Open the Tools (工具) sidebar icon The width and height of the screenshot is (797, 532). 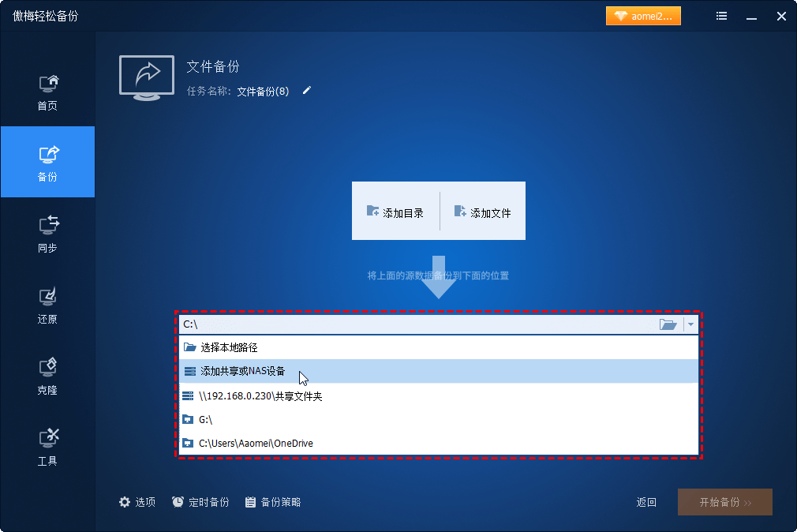click(x=47, y=447)
